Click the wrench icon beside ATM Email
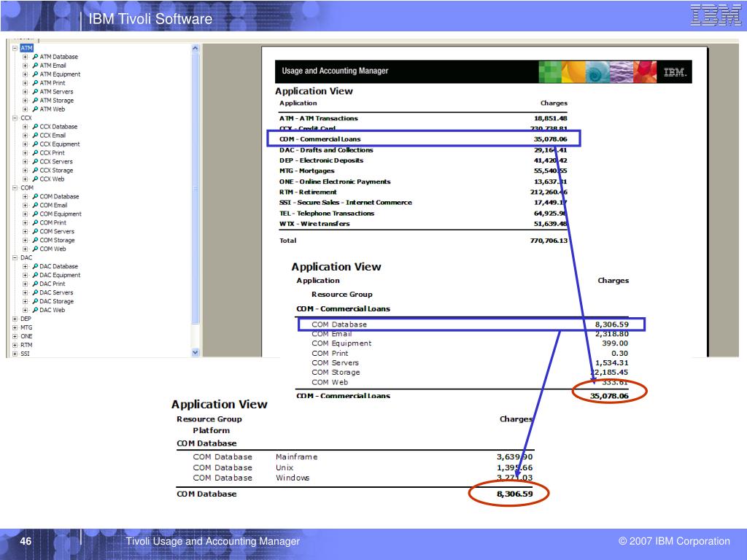The width and height of the screenshot is (747, 560). (35, 65)
